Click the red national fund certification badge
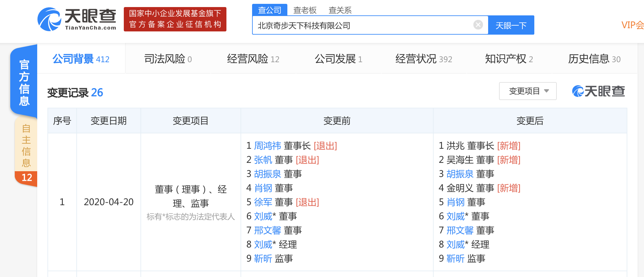This screenshot has width=644, height=277. (175, 19)
